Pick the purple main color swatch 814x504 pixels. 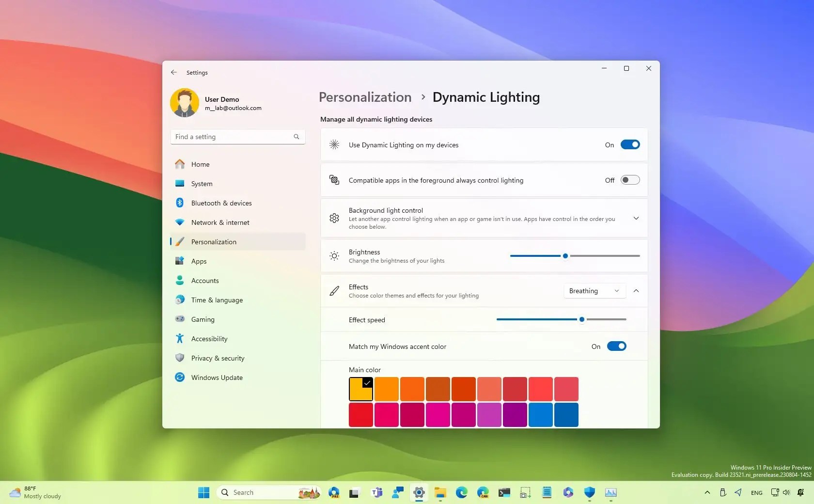pos(515,415)
